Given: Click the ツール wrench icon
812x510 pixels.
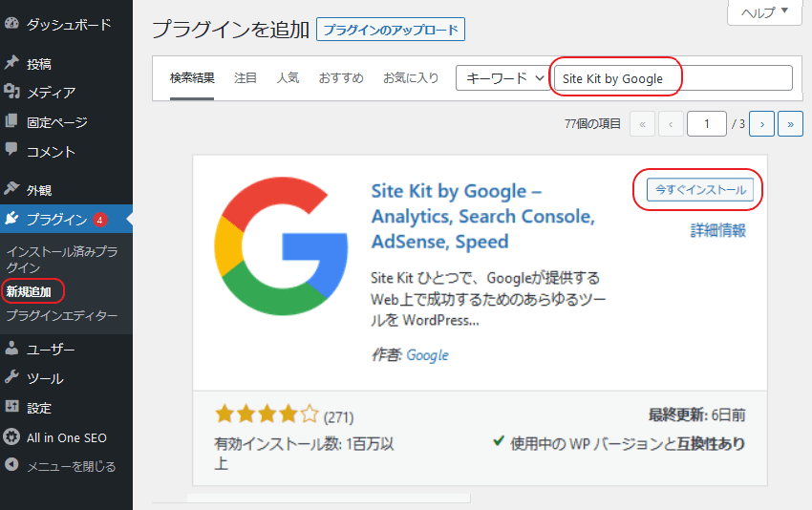Looking at the screenshot, I should (x=11, y=378).
